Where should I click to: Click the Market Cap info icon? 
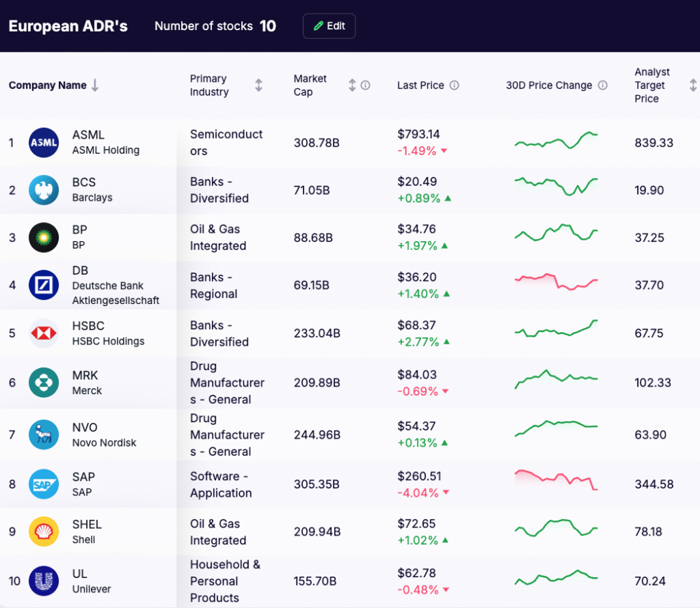366,85
